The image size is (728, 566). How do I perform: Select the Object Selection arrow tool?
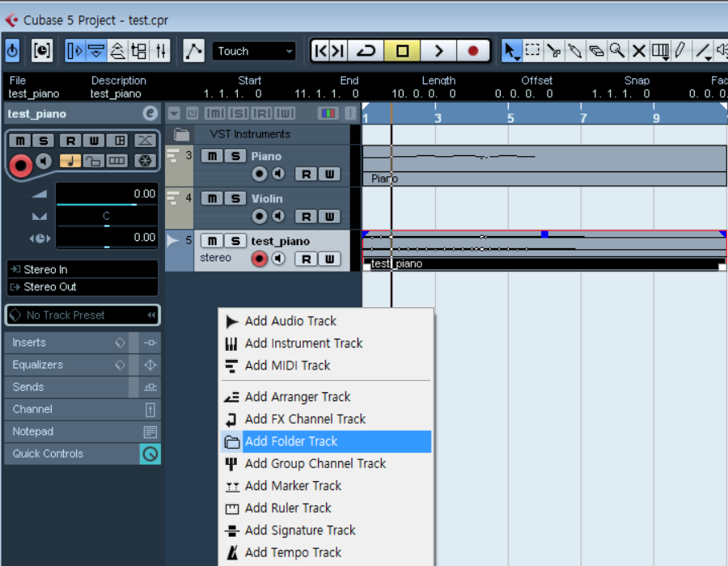[510, 51]
